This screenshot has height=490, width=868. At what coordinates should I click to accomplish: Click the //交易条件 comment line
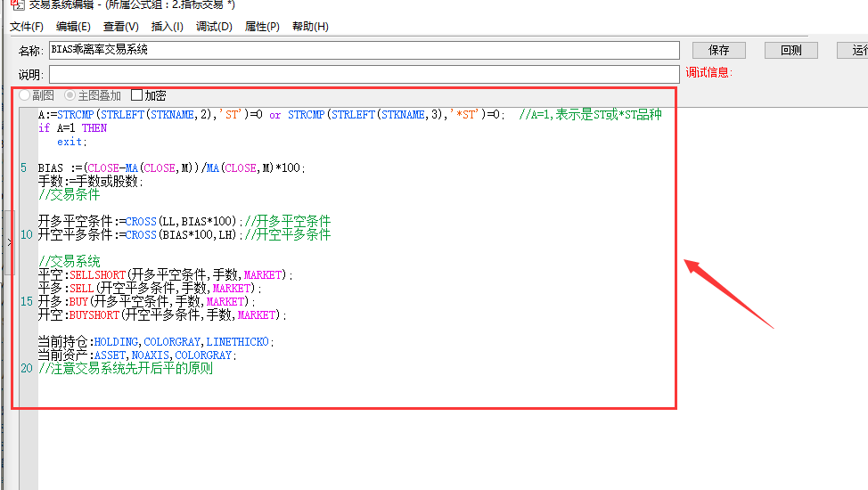[x=70, y=194]
